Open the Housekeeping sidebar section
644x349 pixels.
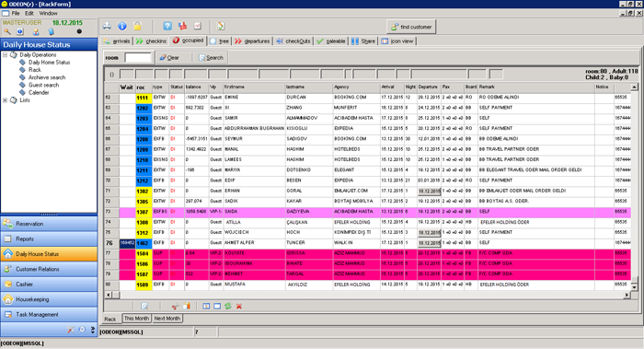(x=49, y=299)
